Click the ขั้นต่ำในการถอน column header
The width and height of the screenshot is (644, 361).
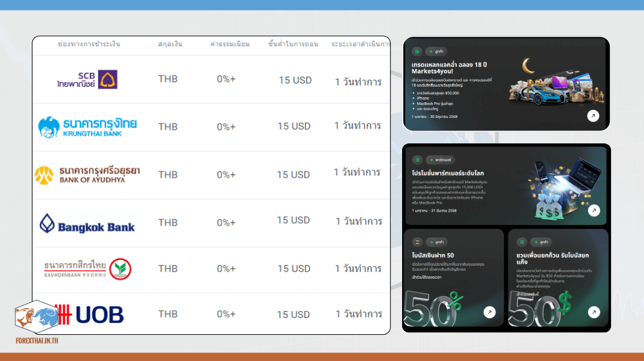click(293, 44)
